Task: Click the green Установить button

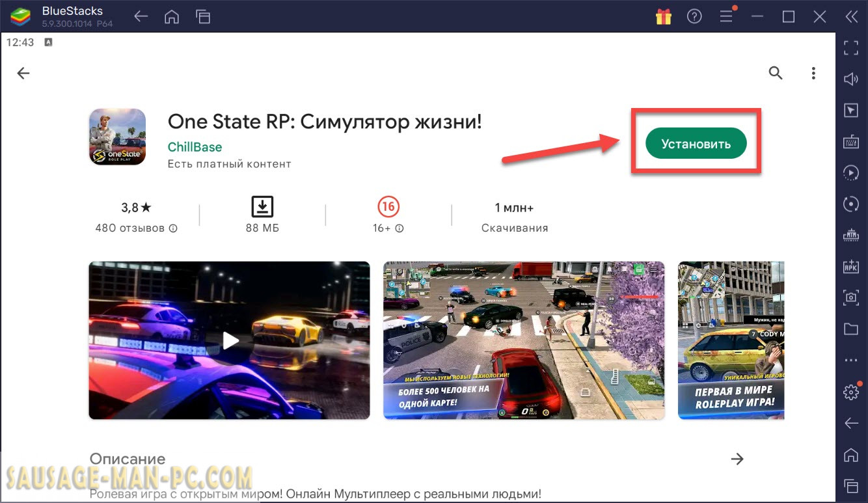Action: point(696,144)
